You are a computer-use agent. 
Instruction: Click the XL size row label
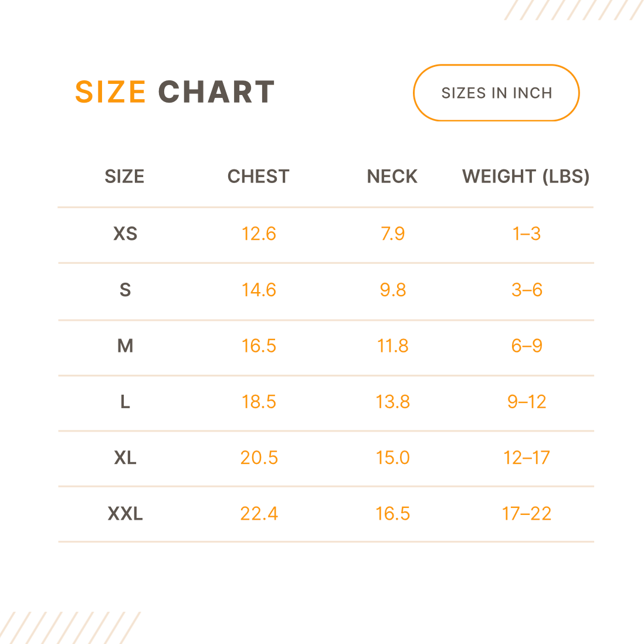125,457
